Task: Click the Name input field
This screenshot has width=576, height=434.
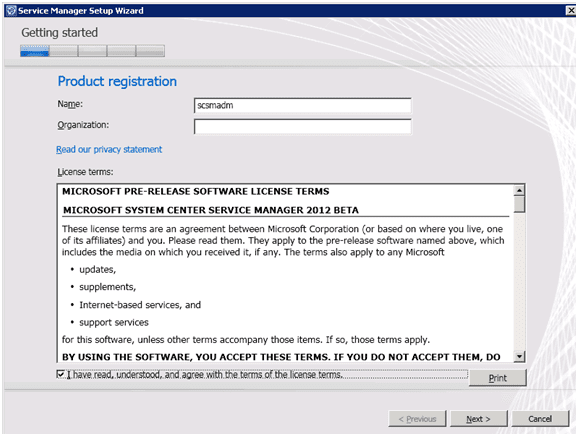Action: (x=302, y=105)
